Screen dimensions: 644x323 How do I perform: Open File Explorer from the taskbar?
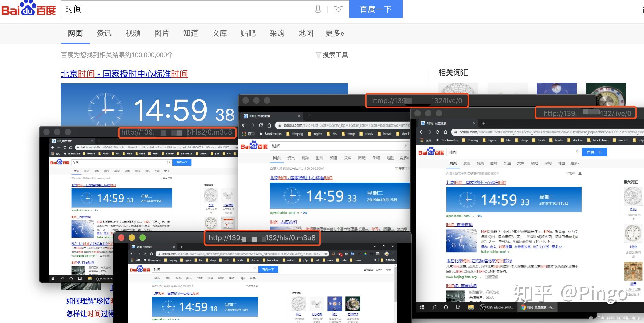click(471, 307)
